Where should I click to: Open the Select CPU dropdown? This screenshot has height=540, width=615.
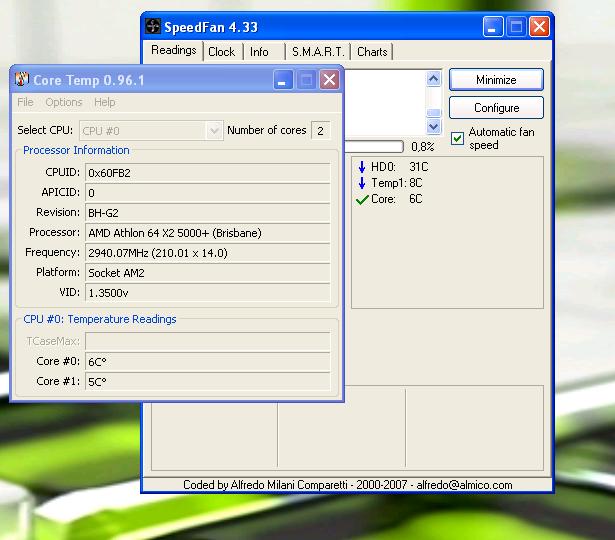214,131
